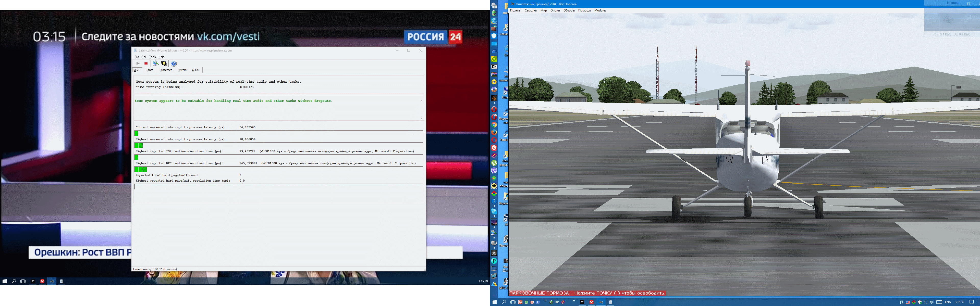Click the grey Start monitor play icon

coord(138,63)
